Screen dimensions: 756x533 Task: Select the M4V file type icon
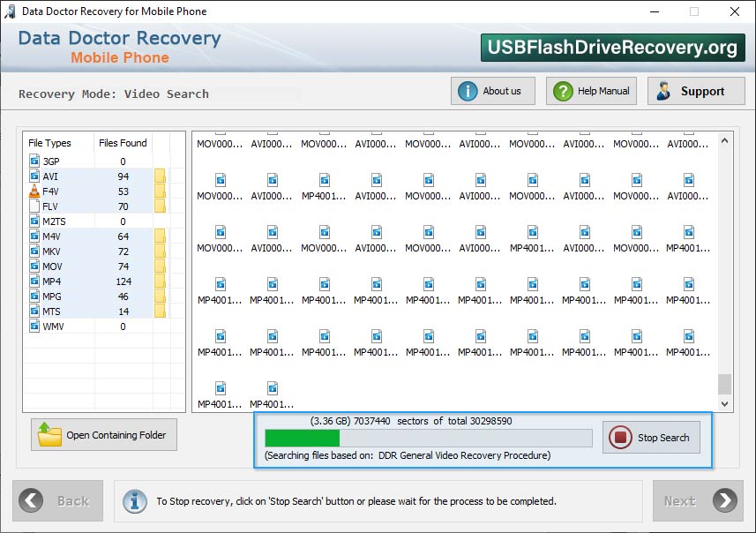34,236
